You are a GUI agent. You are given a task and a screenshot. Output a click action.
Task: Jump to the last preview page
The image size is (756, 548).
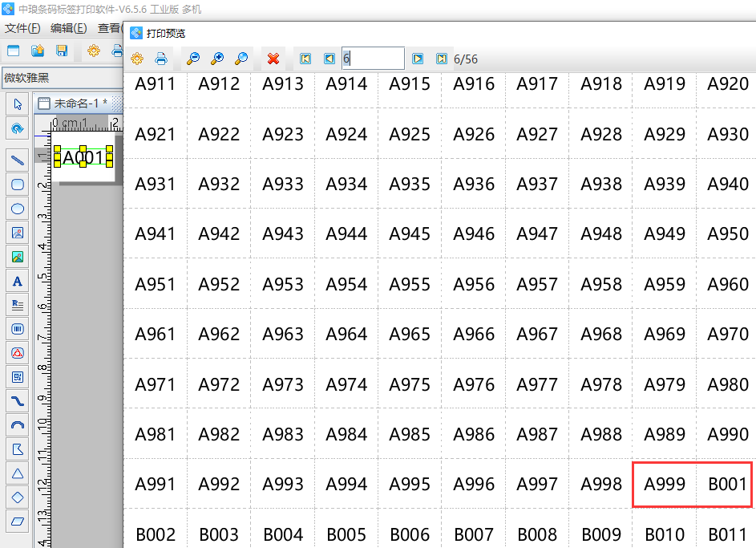click(x=441, y=59)
